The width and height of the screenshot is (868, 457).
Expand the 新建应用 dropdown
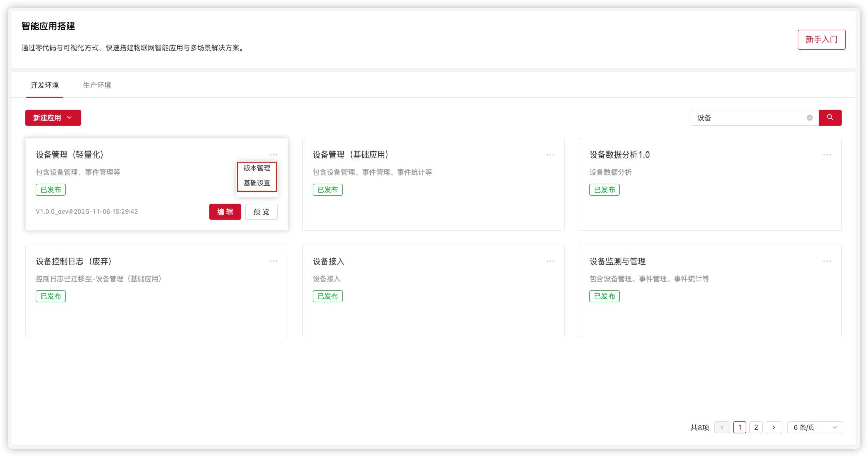coord(53,117)
